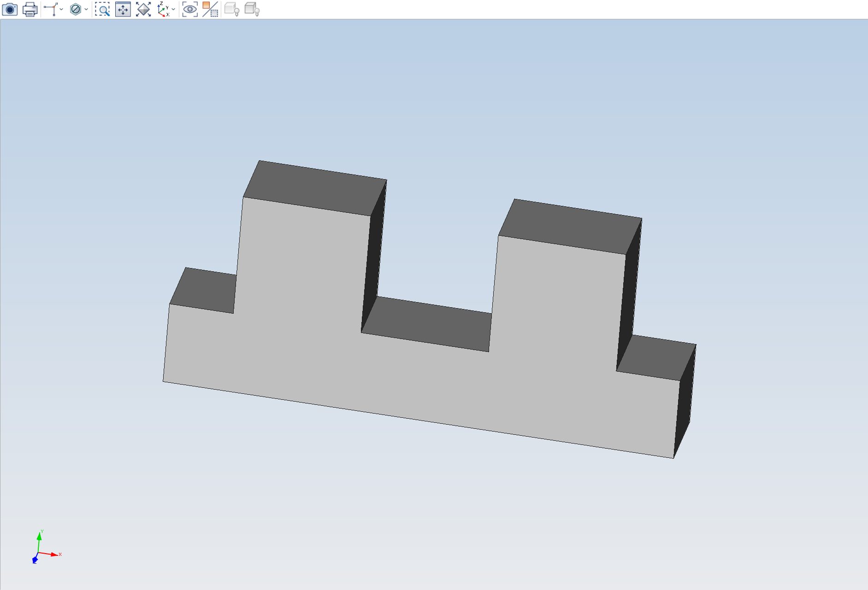Expand the hexagon slash icon's dropdown arrow
The height and width of the screenshot is (590, 868).
86,9
